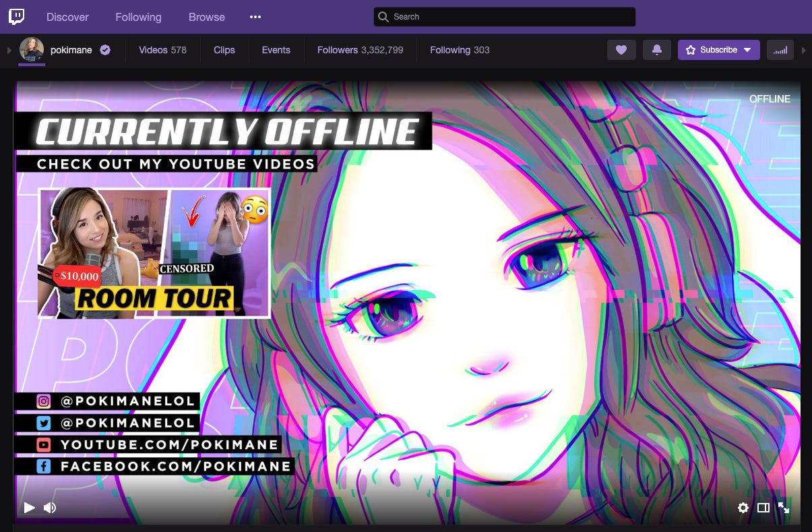The width and height of the screenshot is (812, 532).
Task: Open the Browse page
Action: click(x=207, y=17)
